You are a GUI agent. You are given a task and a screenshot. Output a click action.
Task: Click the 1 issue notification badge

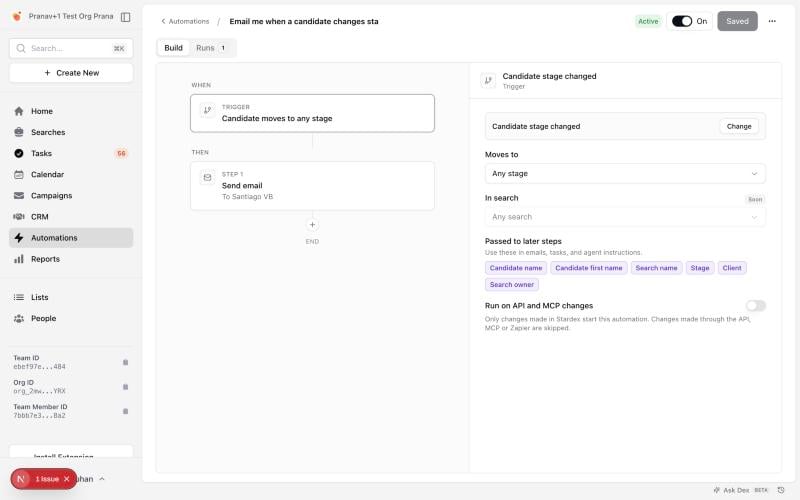click(43, 479)
